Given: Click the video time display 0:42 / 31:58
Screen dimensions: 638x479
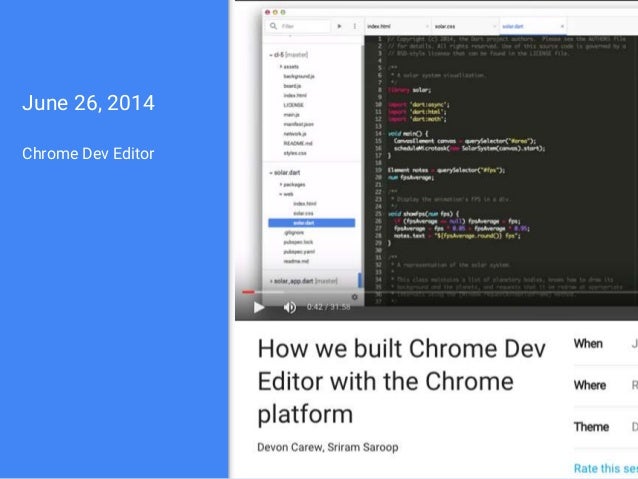Looking at the screenshot, I should (x=328, y=307).
